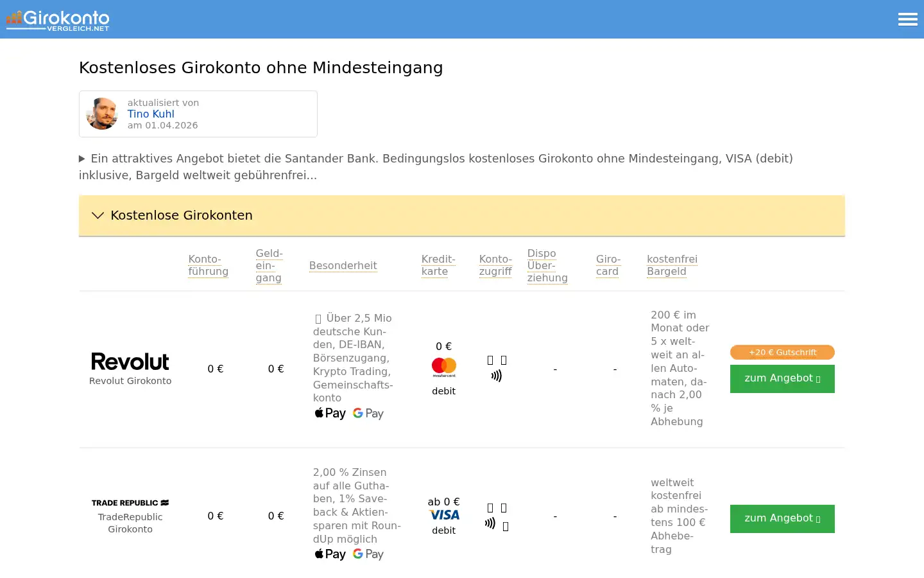The image size is (924, 578).
Task: Click the Trade Republic logo
Action: (130, 503)
